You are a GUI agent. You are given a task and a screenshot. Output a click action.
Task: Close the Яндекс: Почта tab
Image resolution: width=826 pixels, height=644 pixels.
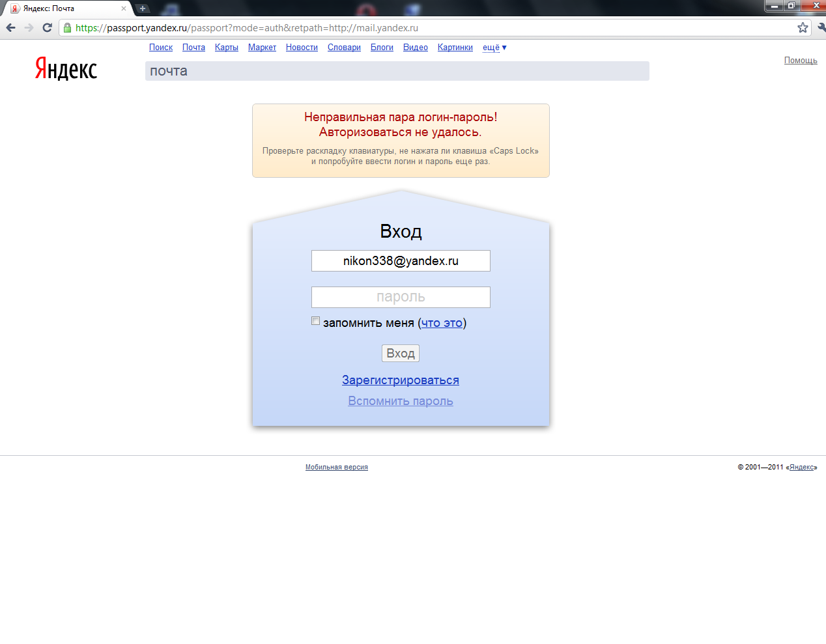point(124,8)
